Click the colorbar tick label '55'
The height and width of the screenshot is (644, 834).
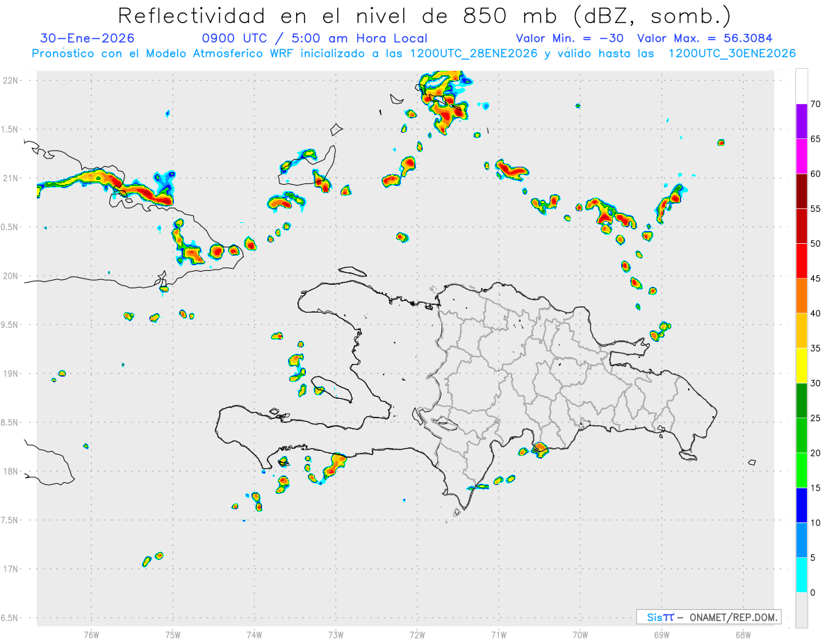[x=816, y=208]
